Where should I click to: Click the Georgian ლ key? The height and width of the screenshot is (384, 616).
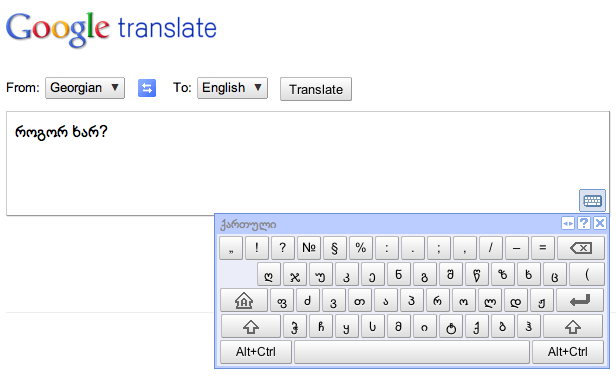click(490, 301)
